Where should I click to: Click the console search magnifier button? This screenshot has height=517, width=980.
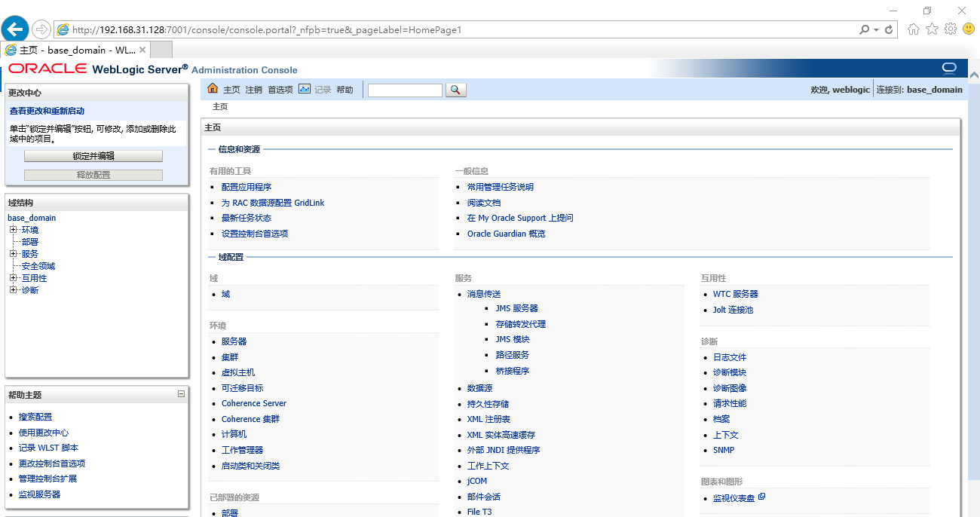456,90
